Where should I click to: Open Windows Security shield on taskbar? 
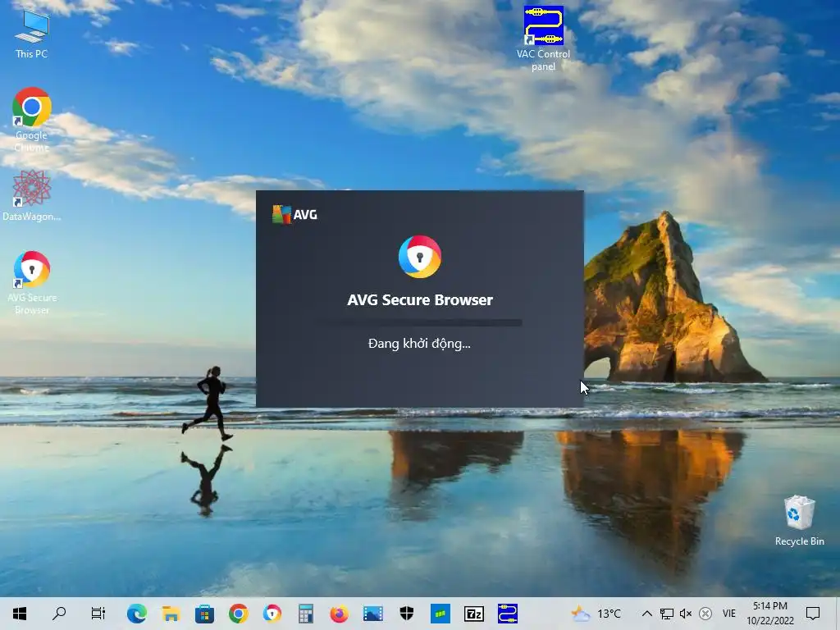[x=407, y=614]
